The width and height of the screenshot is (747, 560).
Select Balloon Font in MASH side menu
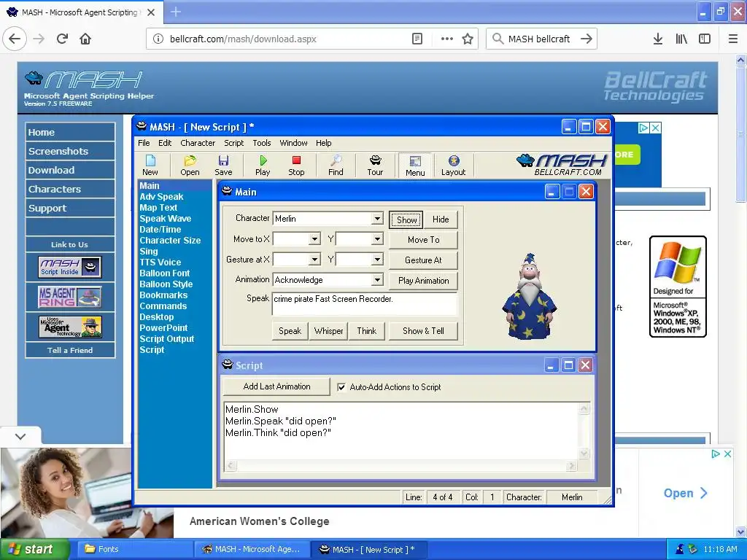click(164, 273)
